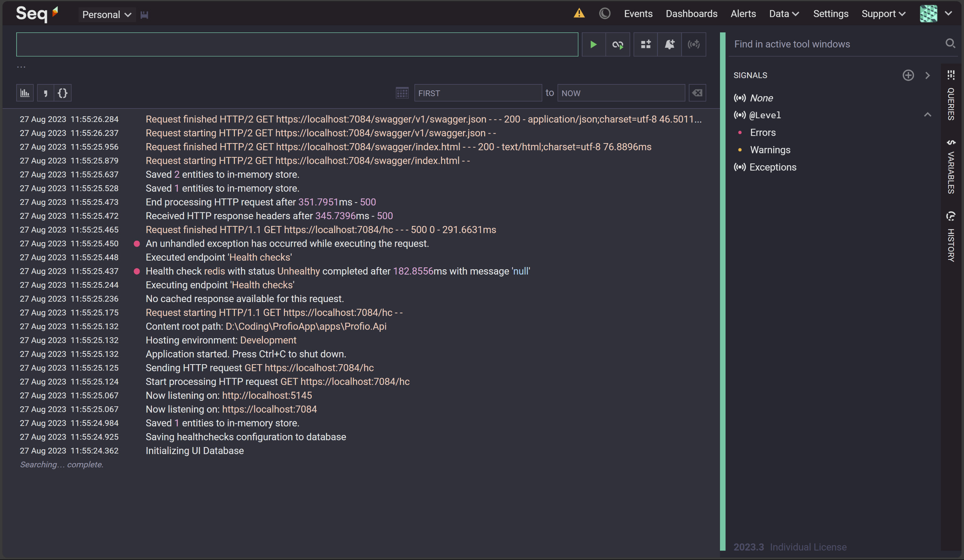
Task: Collapse the @Level signal group
Action: [927, 115]
